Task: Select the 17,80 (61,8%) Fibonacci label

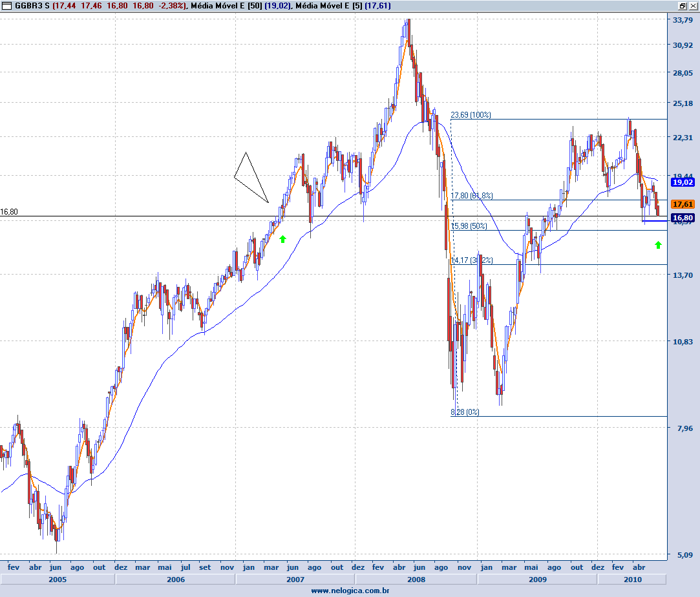Action: click(471, 195)
